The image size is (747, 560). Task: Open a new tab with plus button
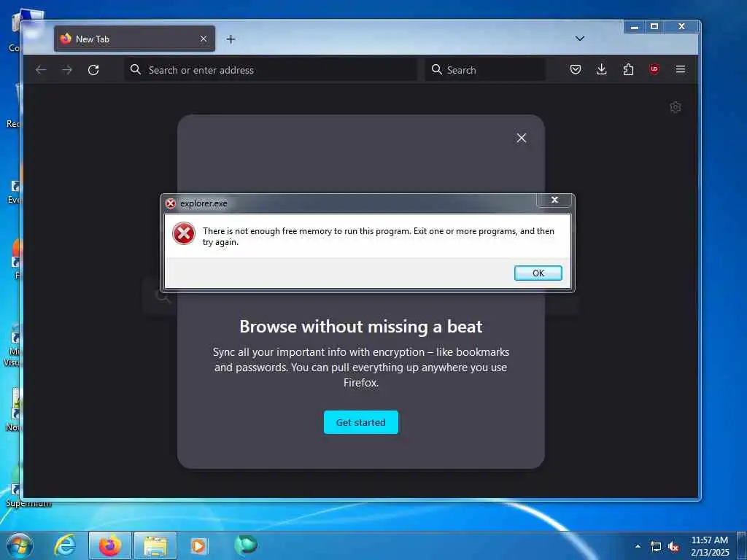[x=231, y=39]
